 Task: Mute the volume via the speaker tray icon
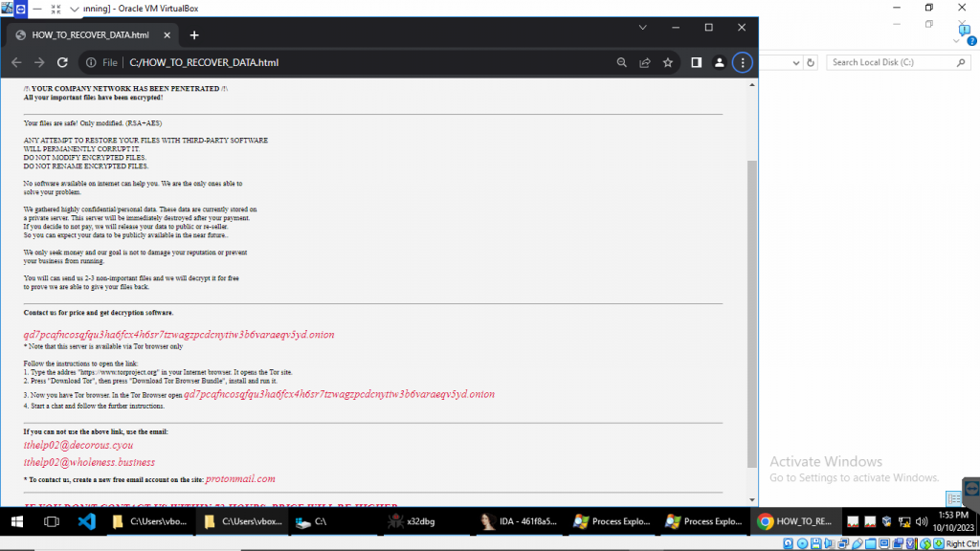click(920, 522)
